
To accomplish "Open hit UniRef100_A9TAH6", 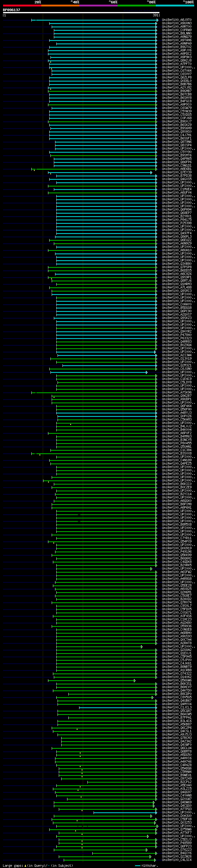I will pos(176,40).
